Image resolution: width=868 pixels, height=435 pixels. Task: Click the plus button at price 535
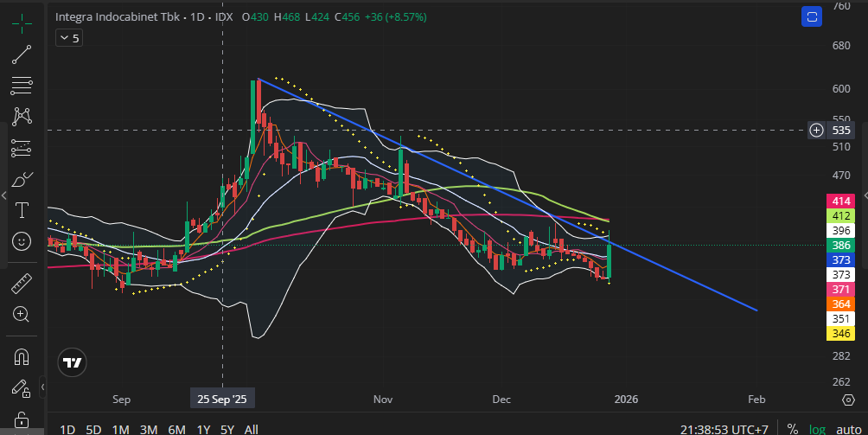click(817, 131)
